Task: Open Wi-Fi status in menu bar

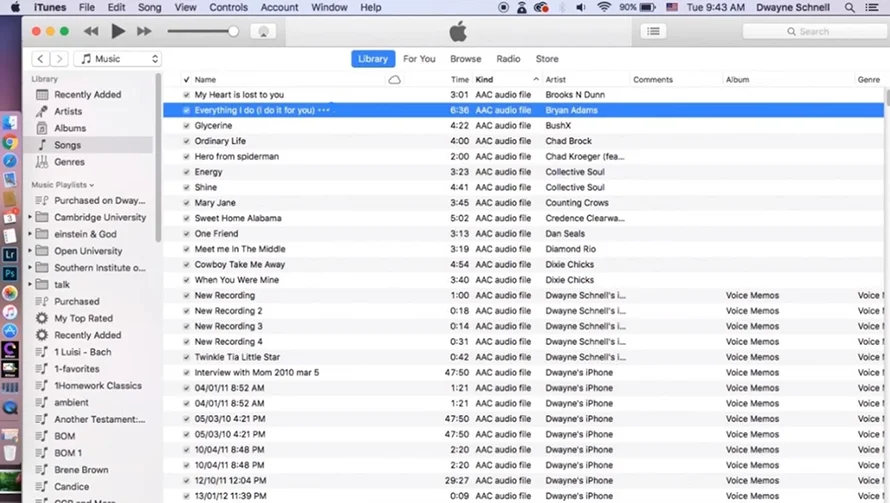Action: point(604,7)
